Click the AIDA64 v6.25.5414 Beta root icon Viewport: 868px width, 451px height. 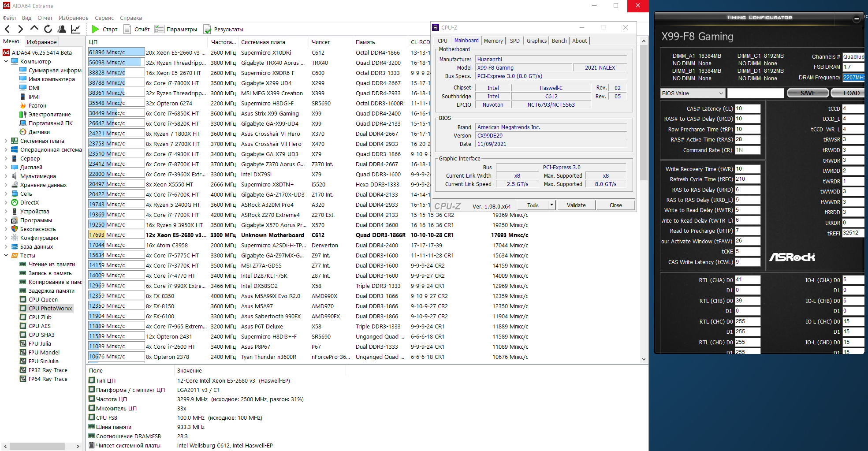coord(6,52)
